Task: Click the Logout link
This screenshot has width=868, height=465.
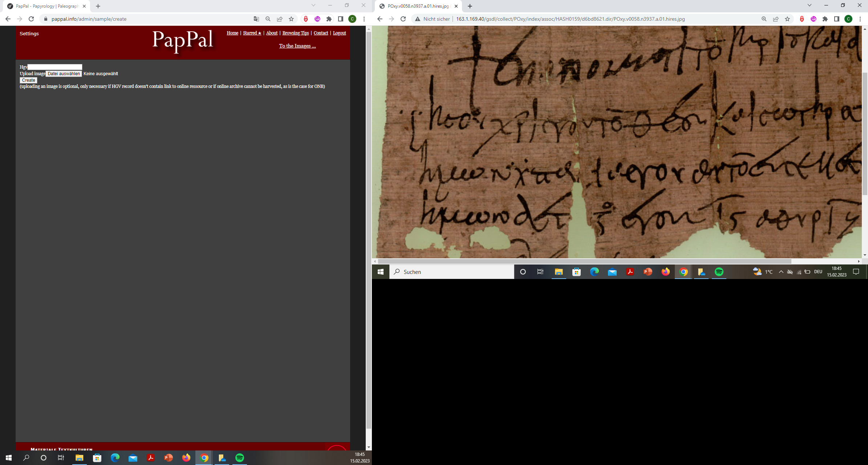Action: tap(340, 33)
